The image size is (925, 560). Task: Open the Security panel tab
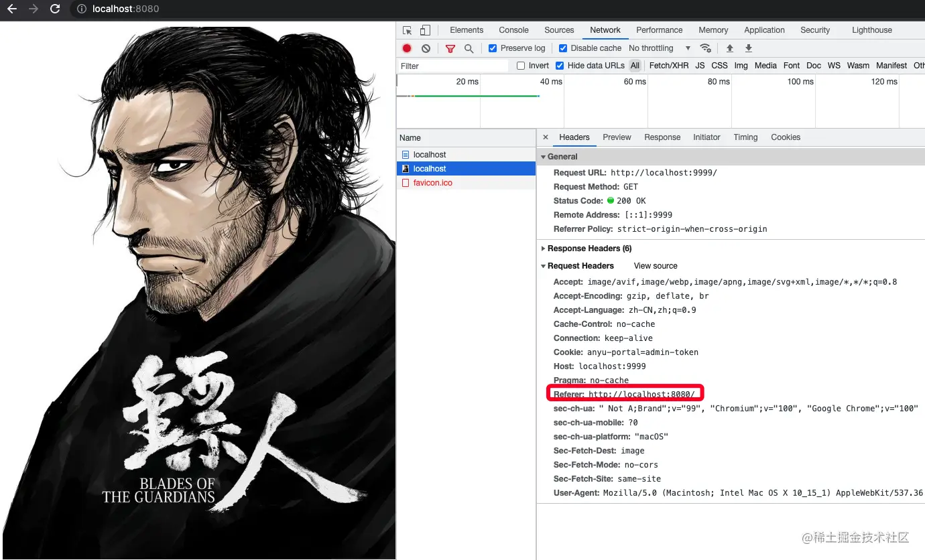pos(815,30)
